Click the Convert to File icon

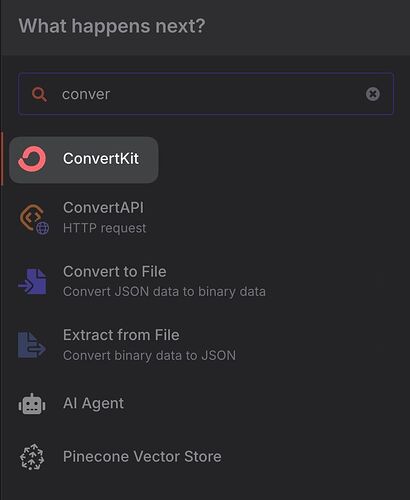pos(32,282)
